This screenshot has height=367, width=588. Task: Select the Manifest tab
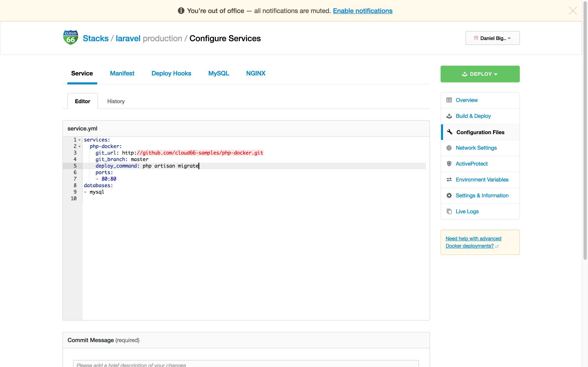coord(122,74)
